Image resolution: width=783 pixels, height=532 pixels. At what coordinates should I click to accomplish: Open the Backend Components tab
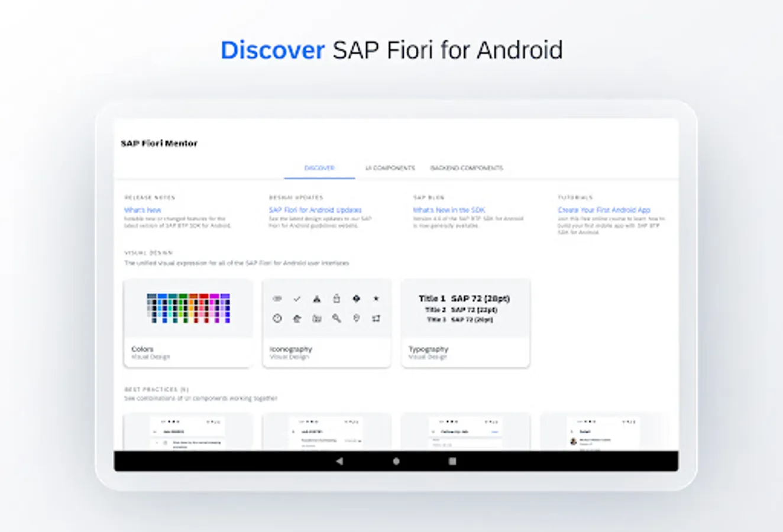(467, 168)
